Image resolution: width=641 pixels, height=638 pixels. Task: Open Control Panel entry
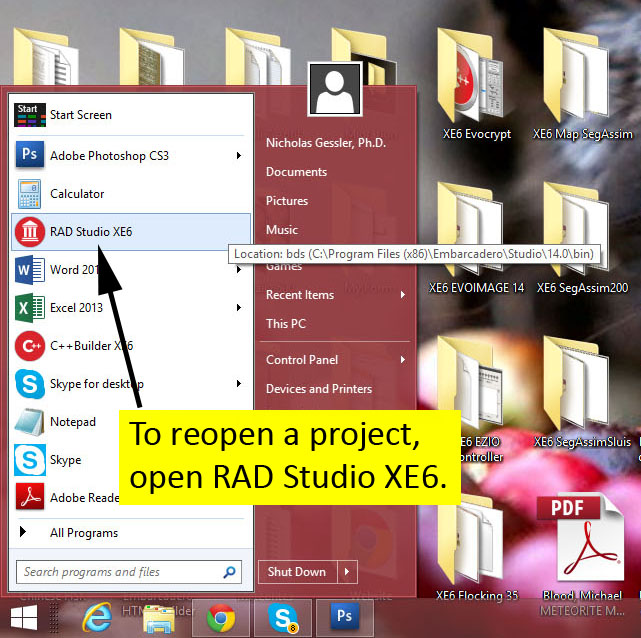point(302,360)
